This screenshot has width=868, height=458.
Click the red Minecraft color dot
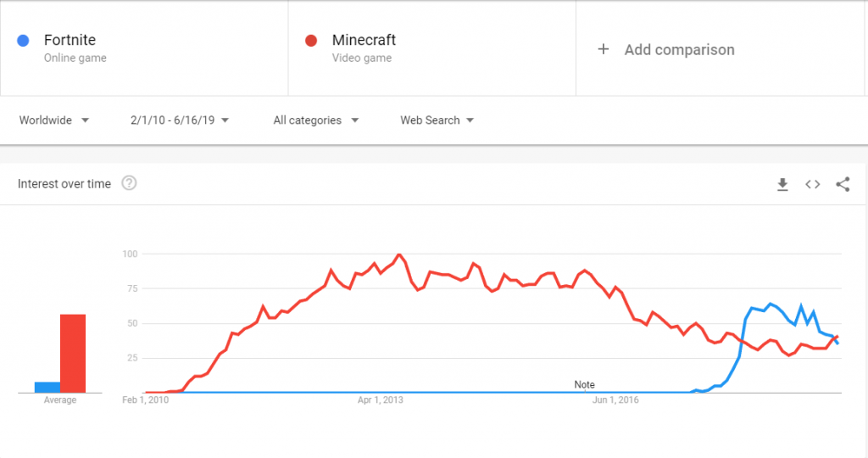(x=312, y=40)
